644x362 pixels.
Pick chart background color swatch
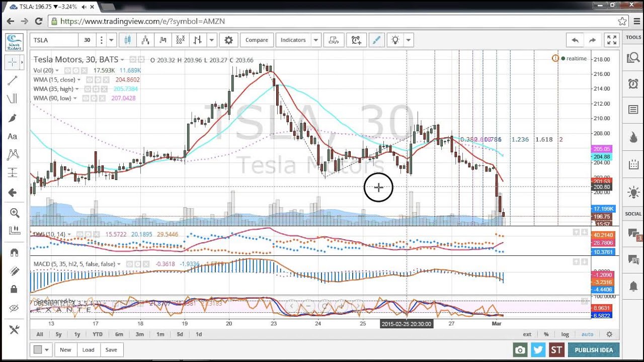38,350
